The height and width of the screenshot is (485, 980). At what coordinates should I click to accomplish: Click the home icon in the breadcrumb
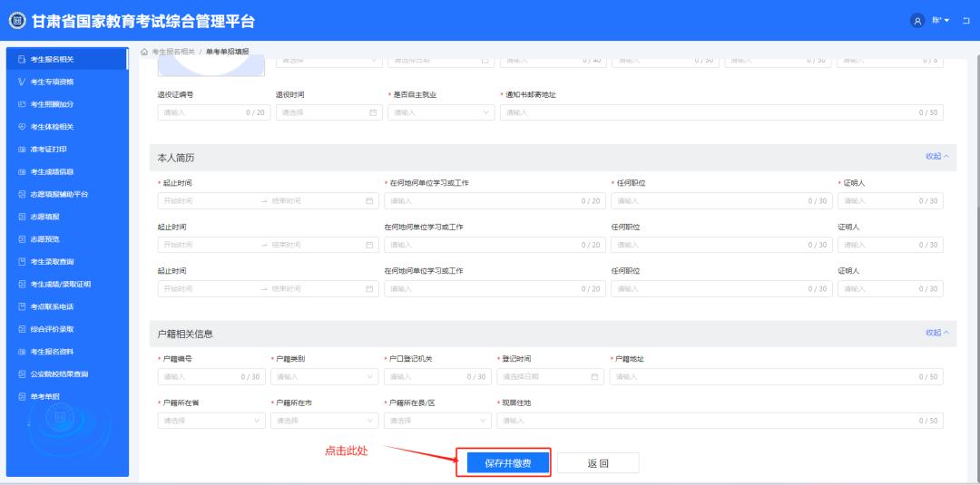[x=145, y=51]
